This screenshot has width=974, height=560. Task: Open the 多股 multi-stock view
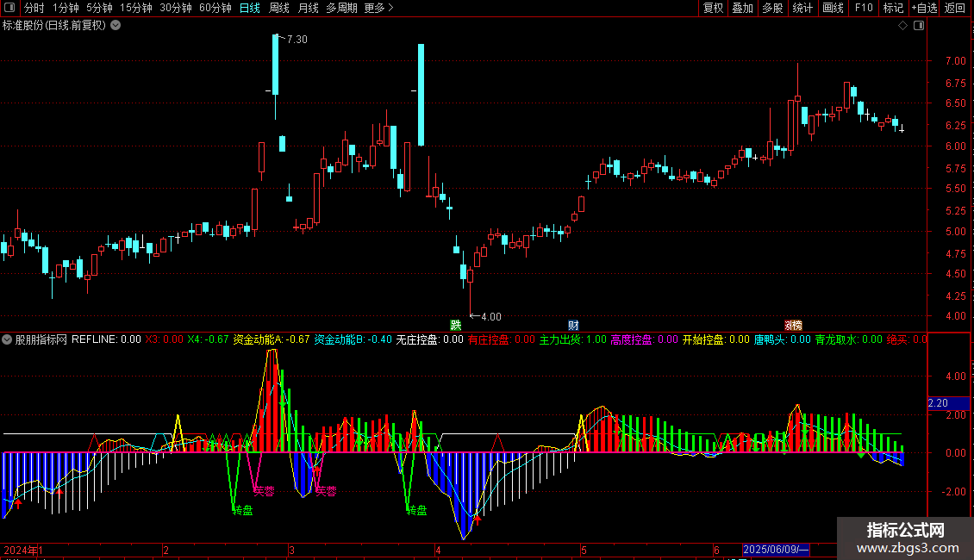(772, 8)
